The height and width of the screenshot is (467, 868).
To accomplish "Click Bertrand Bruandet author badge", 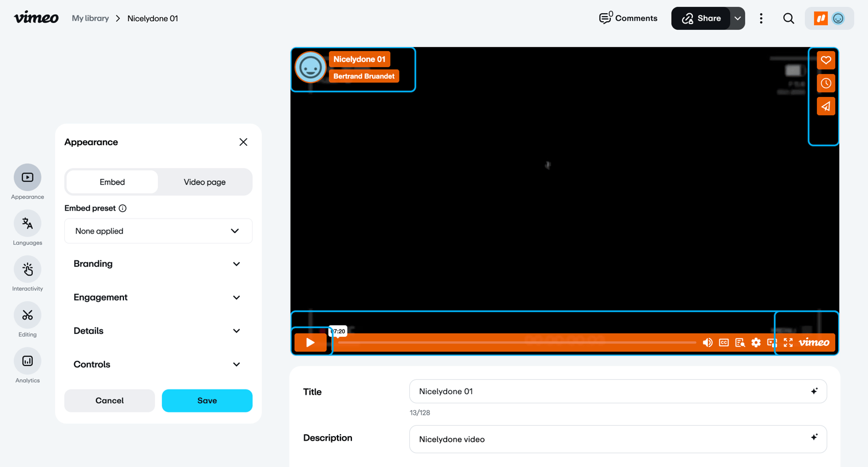I will [x=364, y=76].
